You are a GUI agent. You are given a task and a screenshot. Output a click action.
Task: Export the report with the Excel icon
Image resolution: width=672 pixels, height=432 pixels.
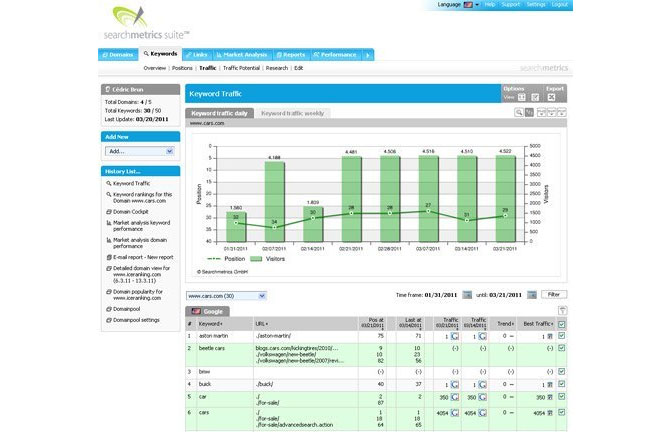click(552, 97)
